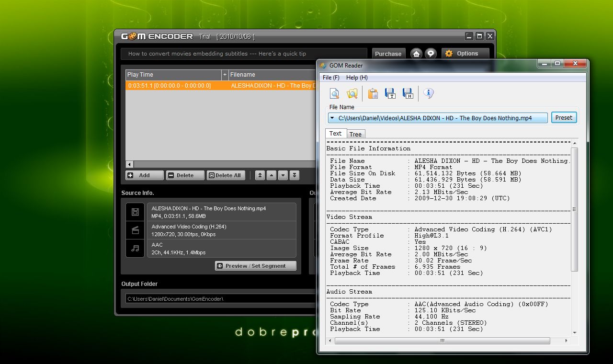This screenshot has height=364, width=613.
Task: Save as HTML using the floppy H icon
Action: (408, 94)
